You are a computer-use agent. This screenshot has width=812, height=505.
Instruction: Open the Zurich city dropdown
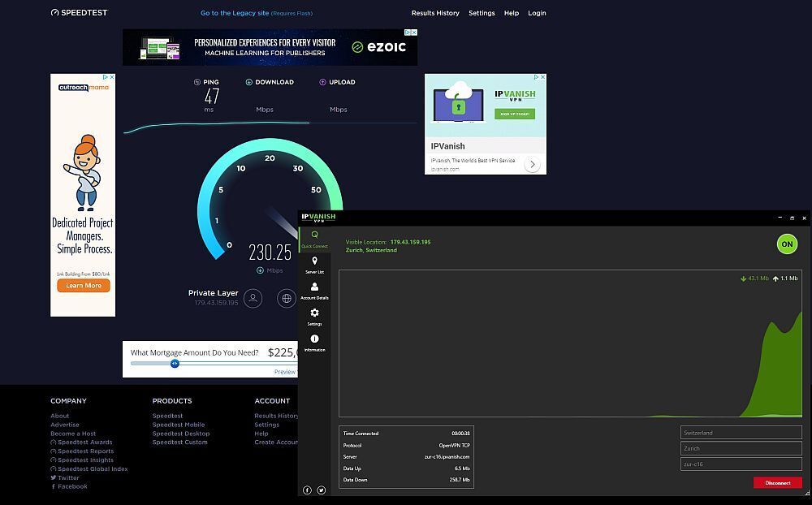pyautogui.click(x=741, y=448)
